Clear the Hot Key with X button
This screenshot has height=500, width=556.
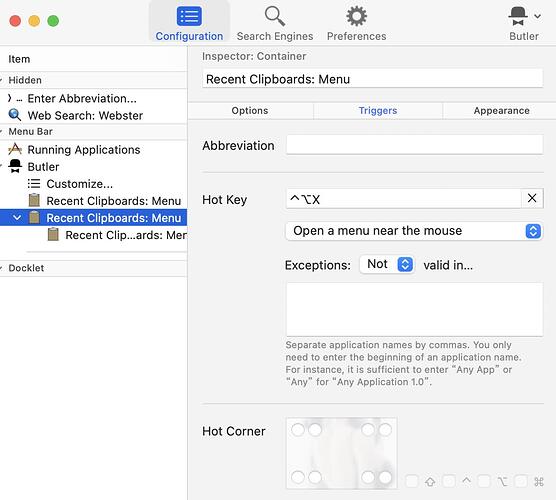pyautogui.click(x=532, y=198)
